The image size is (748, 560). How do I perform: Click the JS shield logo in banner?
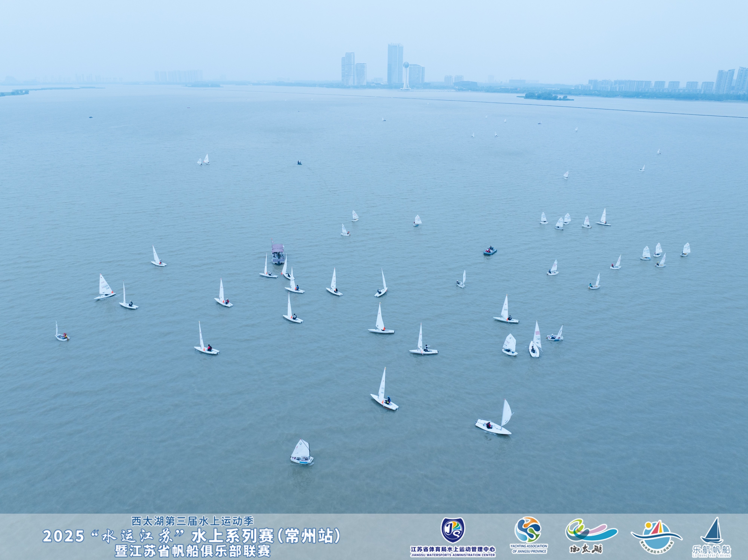click(453, 530)
